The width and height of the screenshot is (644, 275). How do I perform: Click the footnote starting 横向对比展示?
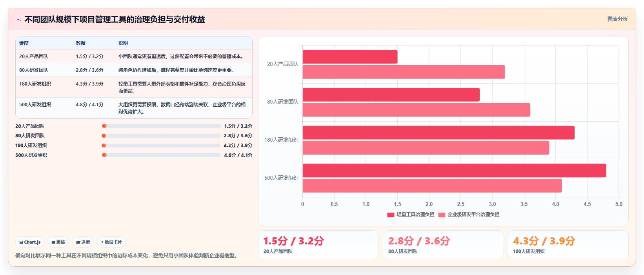pyautogui.click(x=127, y=255)
